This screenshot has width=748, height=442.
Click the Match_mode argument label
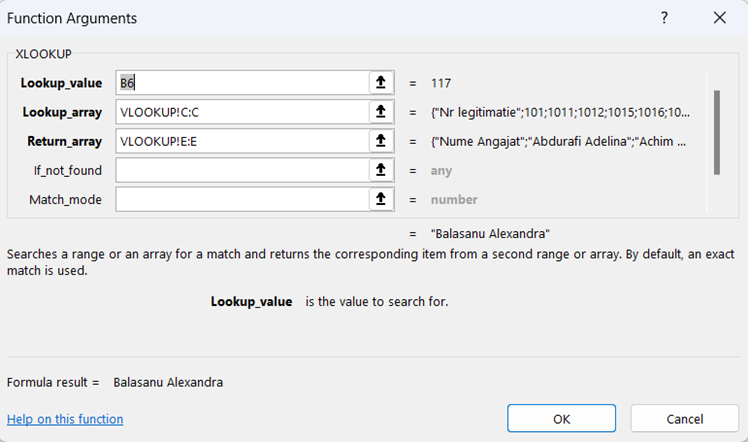67,199
